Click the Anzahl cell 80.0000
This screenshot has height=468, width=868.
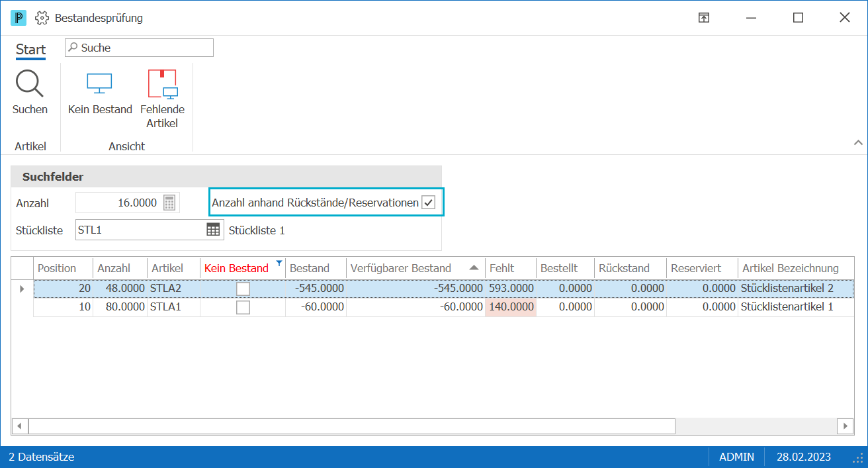click(120, 307)
